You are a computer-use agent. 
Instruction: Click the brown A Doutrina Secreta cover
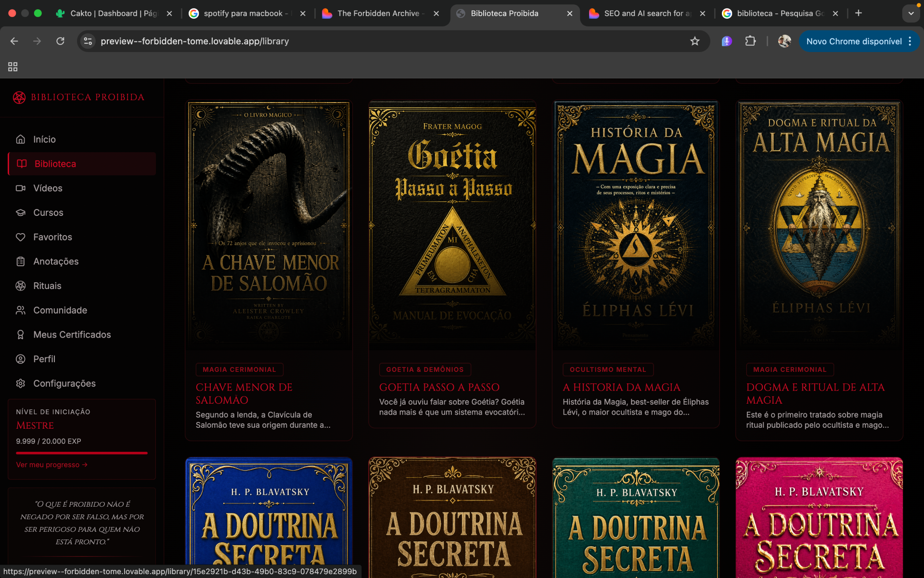click(x=452, y=517)
